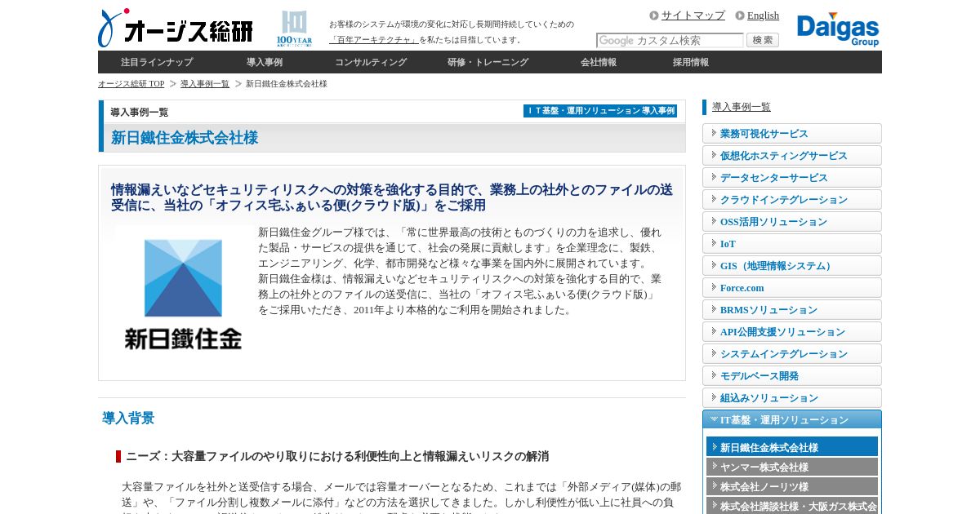
Task: Switch to the English site
Action: [x=763, y=16]
